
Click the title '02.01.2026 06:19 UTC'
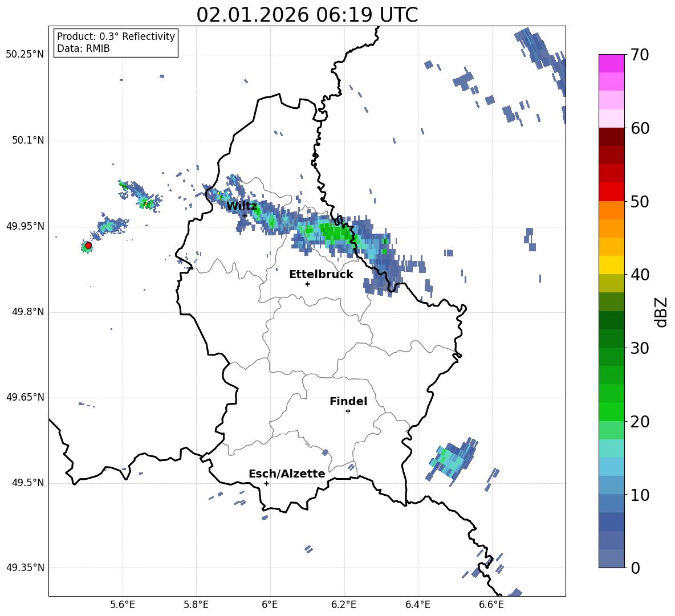tap(307, 15)
